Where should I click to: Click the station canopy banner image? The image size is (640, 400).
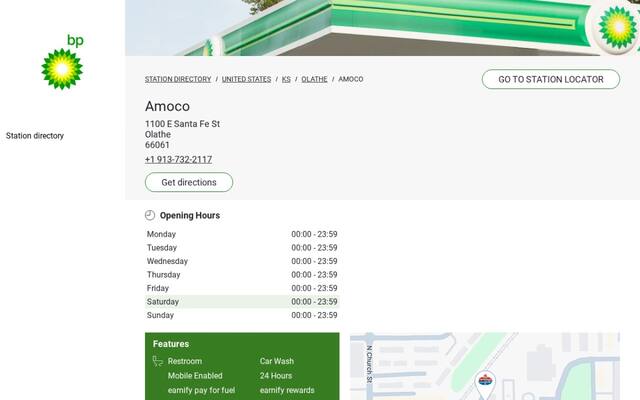click(382, 28)
